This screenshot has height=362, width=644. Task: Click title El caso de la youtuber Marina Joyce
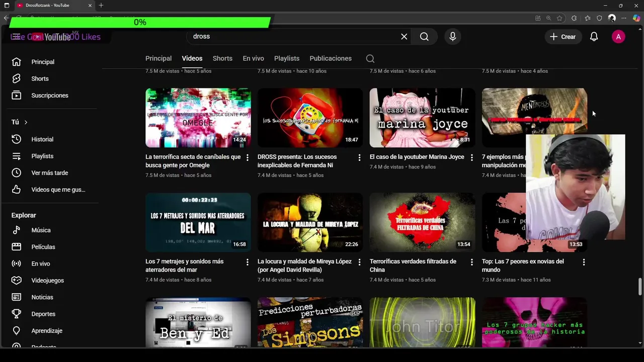[x=417, y=157]
